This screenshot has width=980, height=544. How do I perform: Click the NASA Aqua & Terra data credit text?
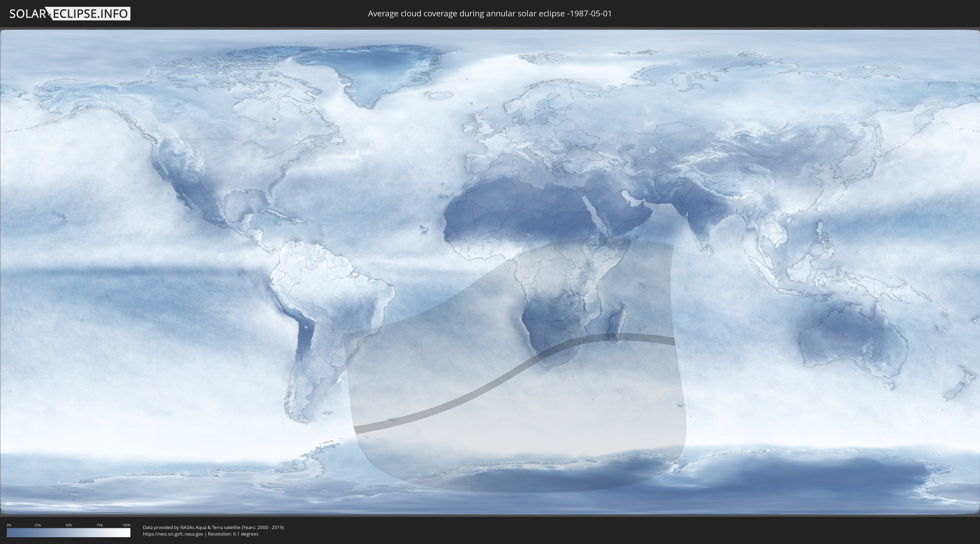pos(213,527)
